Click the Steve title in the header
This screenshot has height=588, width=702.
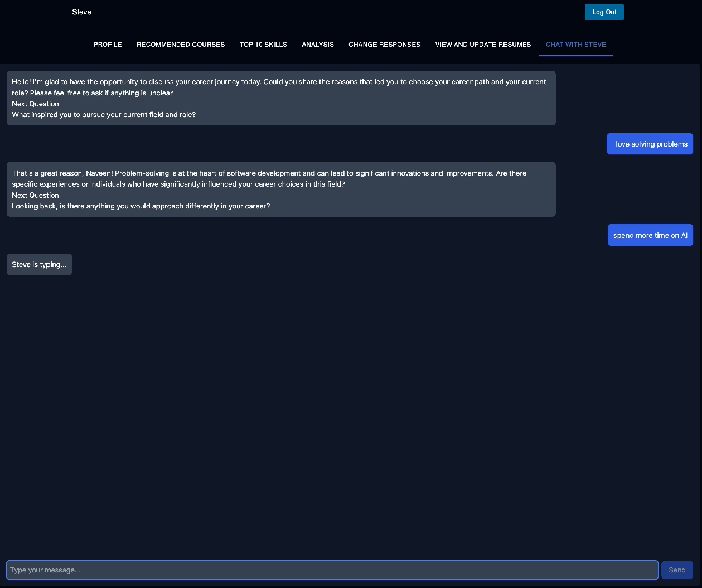[x=81, y=12]
